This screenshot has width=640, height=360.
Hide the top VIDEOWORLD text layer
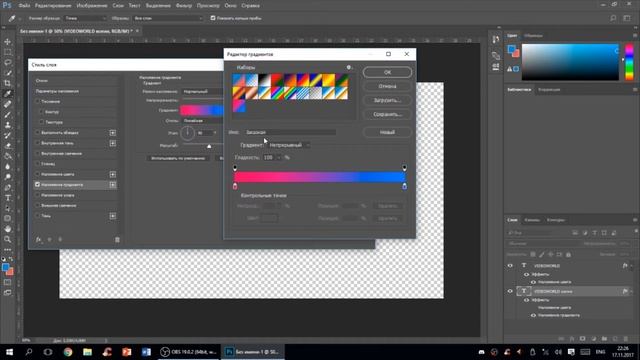tap(510, 266)
